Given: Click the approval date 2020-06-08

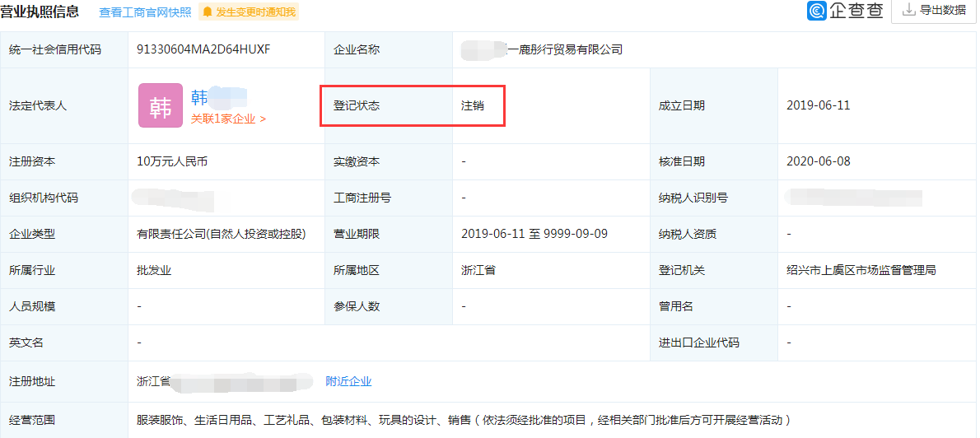Looking at the screenshot, I should [818, 161].
